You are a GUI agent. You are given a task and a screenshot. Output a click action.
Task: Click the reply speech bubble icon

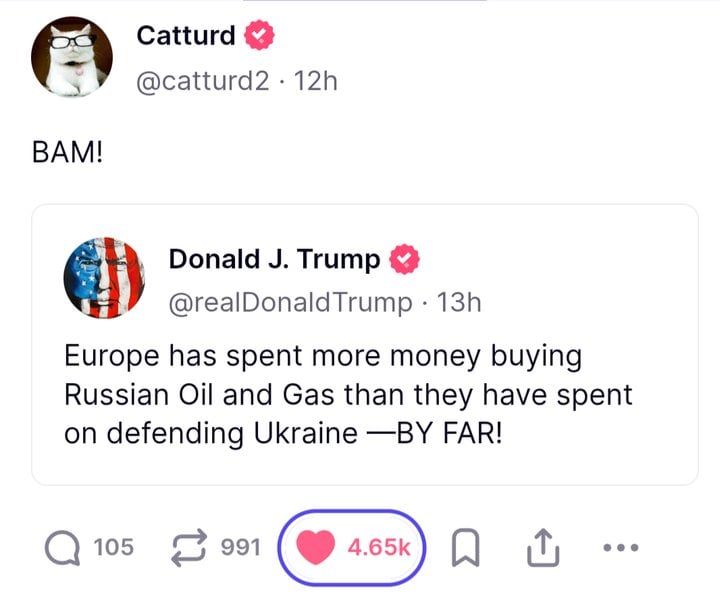pos(65,546)
